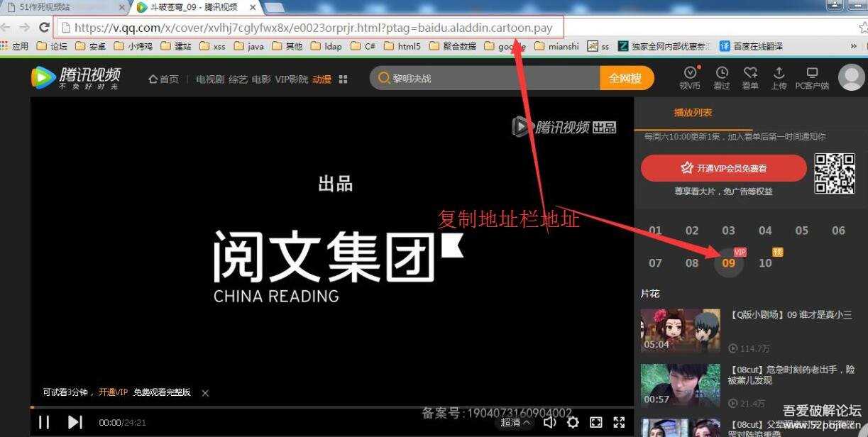This screenshot has height=437, width=868.
Task: Play episode 03
Action: pos(729,231)
